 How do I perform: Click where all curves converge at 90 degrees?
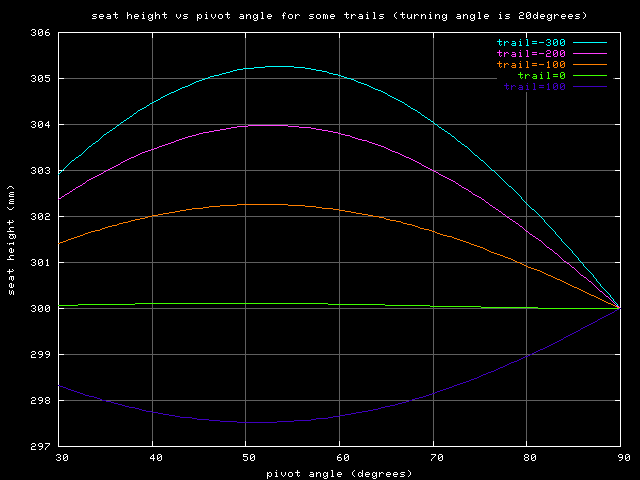coord(619,308)
